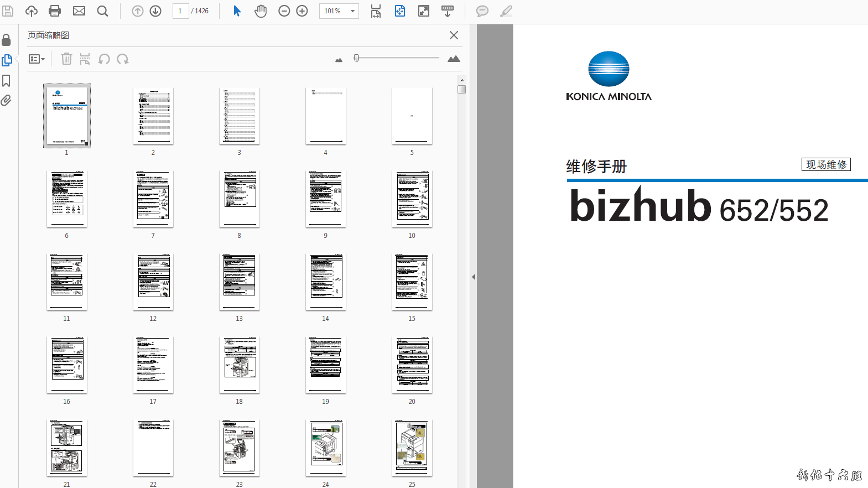Screen dimensions: 868x488
Task: Select the Hand pan tool
Action: coord(261,11)
